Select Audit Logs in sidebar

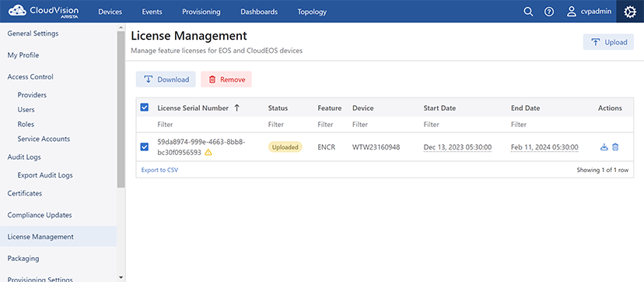point(24,157)
